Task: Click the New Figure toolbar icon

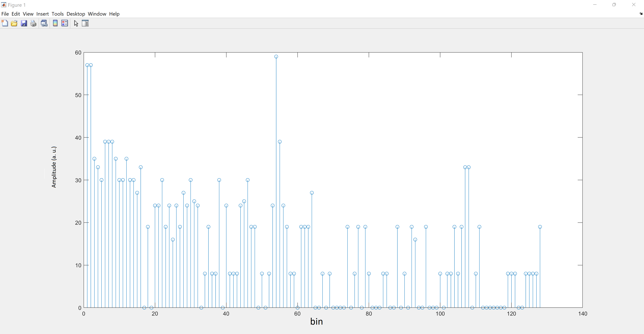Action: tap(5, 23)
